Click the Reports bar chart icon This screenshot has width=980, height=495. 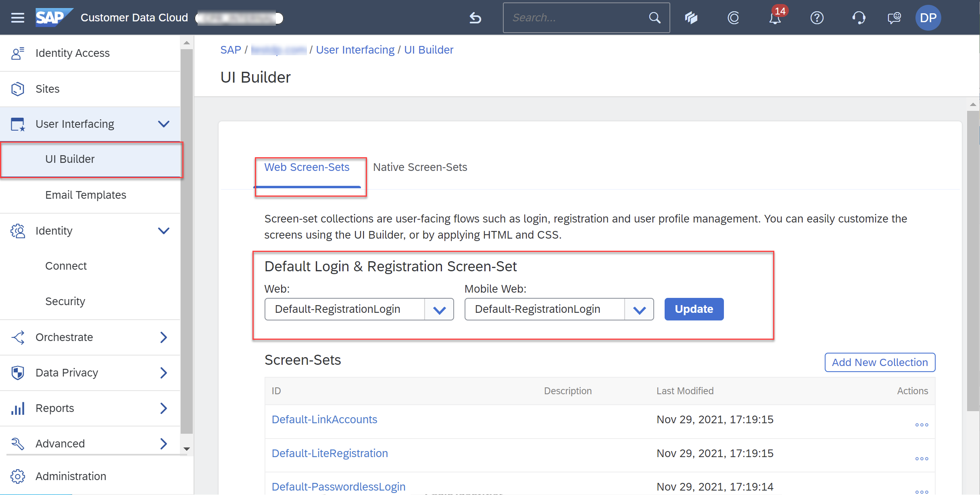pos(18,408)
